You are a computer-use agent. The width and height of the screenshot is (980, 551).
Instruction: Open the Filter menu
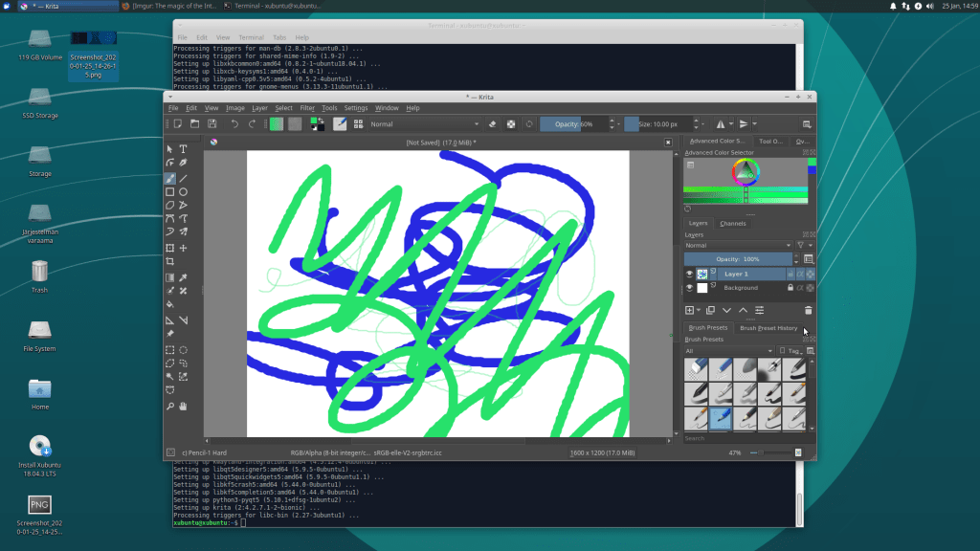click(x=307, y=108)
